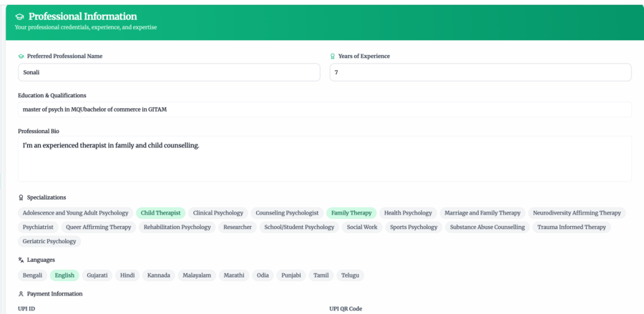The width and height of the screenshot is (644, 314).
Task: Select the Researcher chip
Action: [238, 227]
